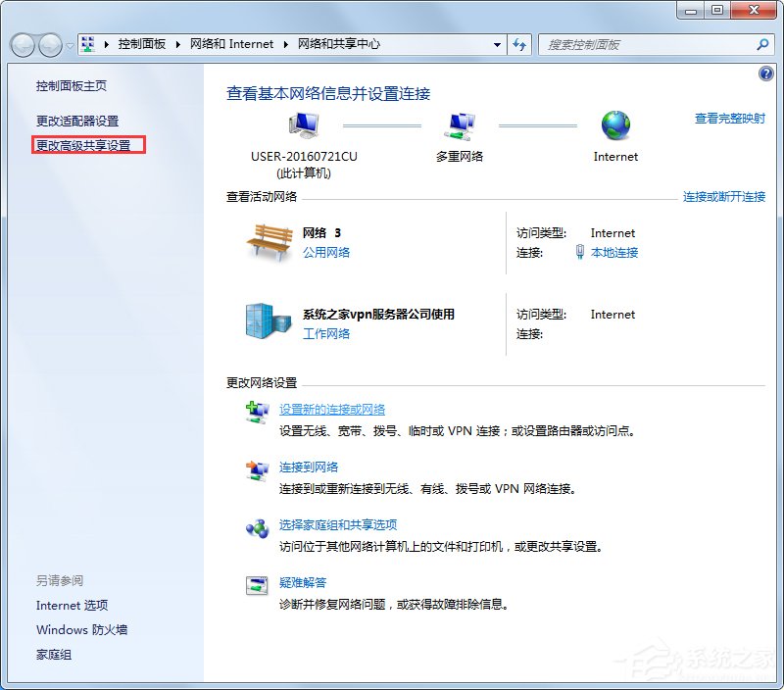Click inside the 搜索控制面板 search box
The height and width of the screenshot is (690, 784).
click(647, 44)
